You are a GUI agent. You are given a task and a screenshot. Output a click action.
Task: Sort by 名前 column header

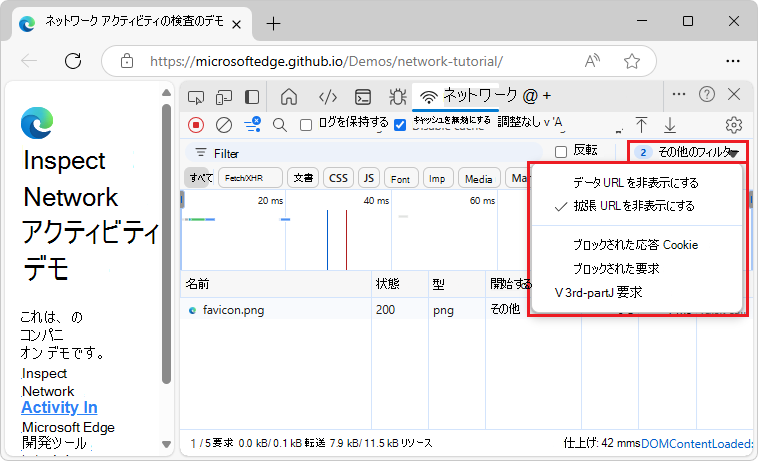point(276,284)
